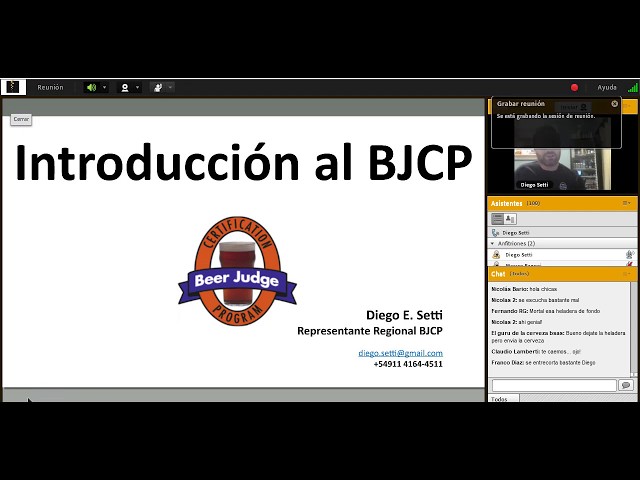
Task: Click the Cerrar button over the slide
Action: tap(21, 119)
